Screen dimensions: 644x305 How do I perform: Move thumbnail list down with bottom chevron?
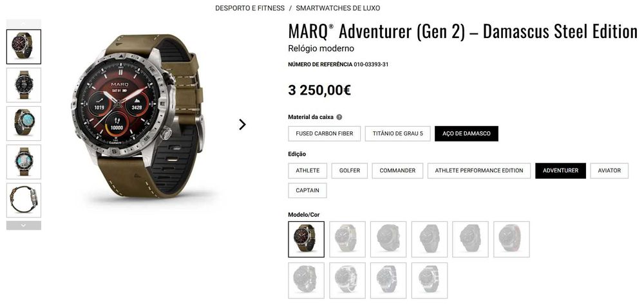pos(23,225)
